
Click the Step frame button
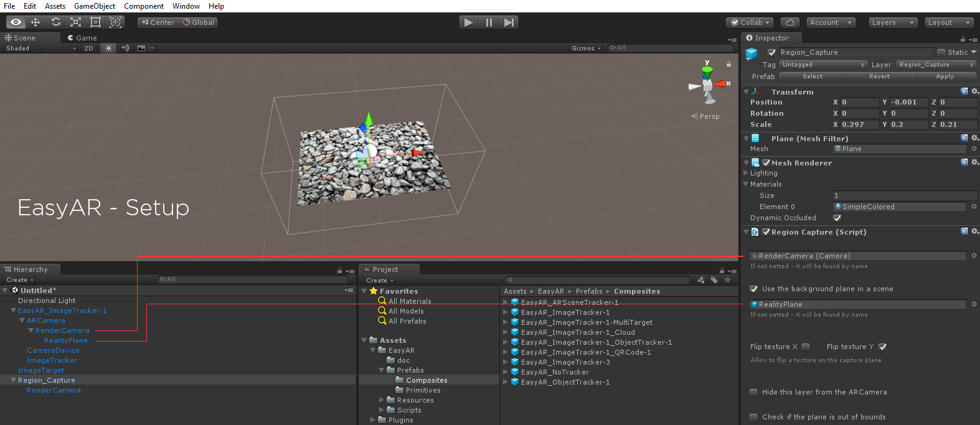tap(509, 22)
